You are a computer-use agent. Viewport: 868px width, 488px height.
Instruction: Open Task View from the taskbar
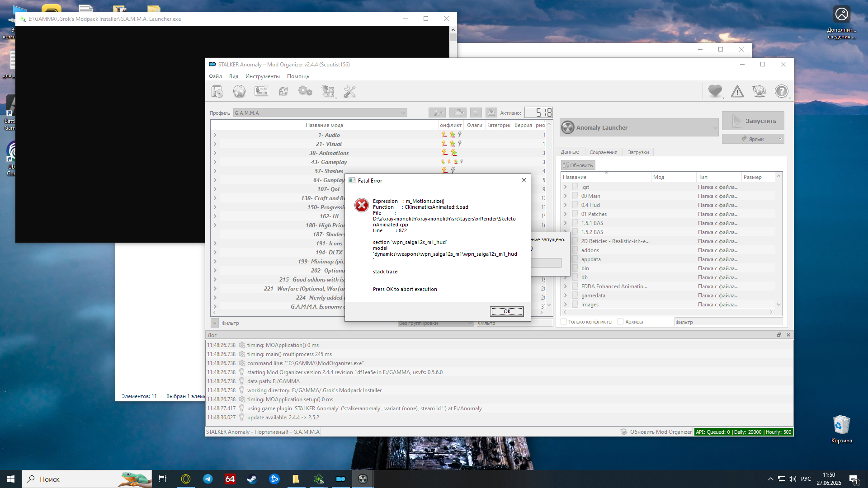point(163,479)
